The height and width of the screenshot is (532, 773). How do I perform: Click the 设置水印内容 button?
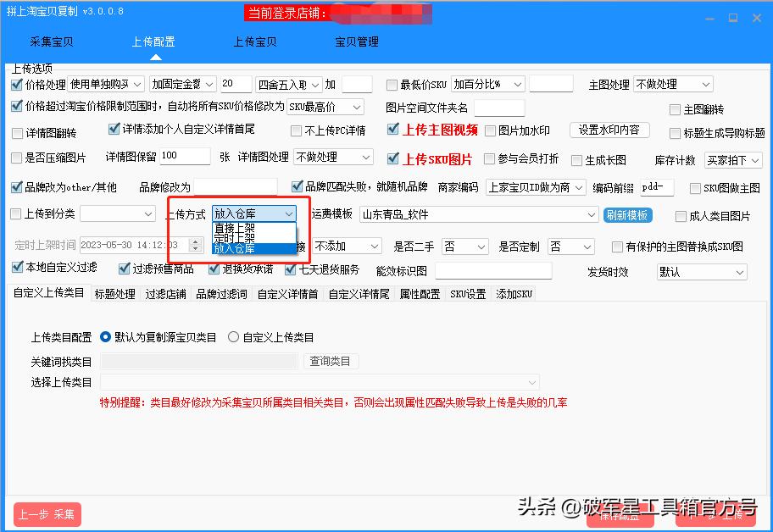pyautogui.click(x=609, y=130)
